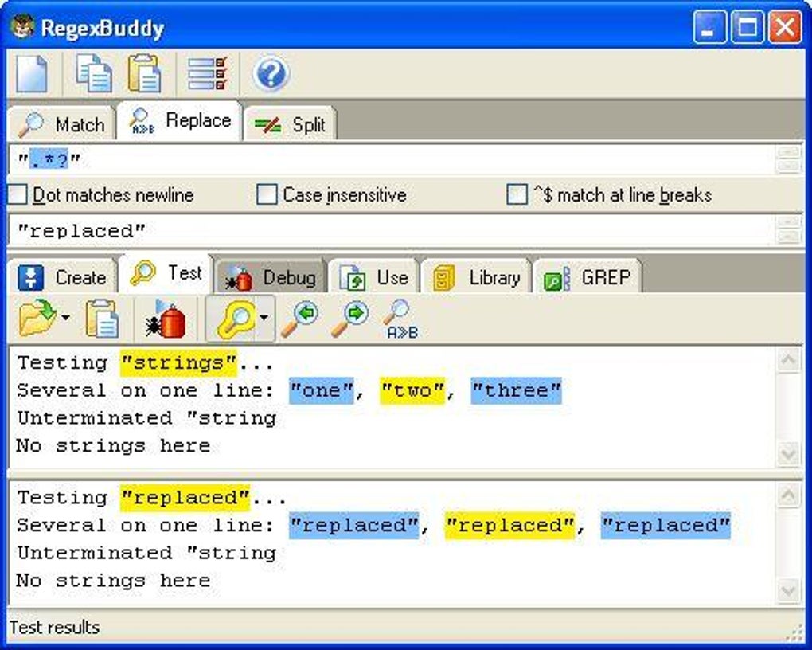Click "No strings here" in results pane
Viewport: 812px width, 650px height.
[113, 581]
